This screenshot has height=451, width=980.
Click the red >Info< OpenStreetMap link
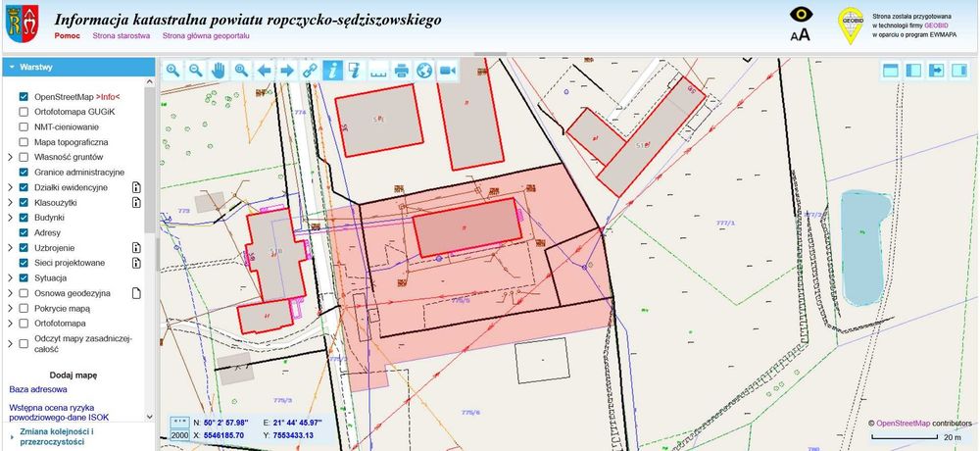(x=108, y=97)
